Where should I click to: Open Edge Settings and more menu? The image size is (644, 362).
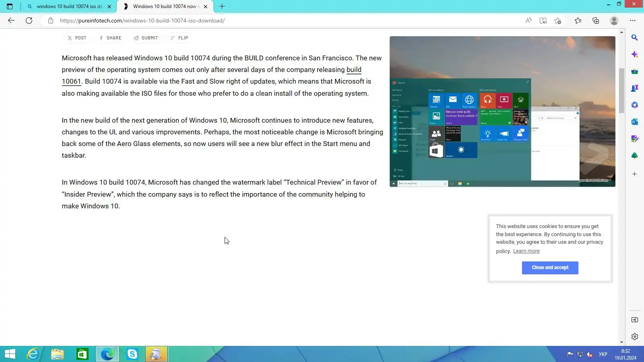click(633, 21)
